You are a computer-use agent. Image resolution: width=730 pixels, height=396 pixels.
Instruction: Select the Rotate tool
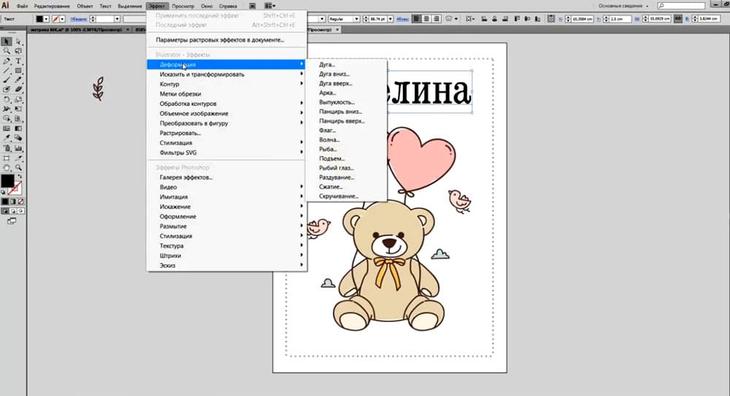[x=7, y=100]
